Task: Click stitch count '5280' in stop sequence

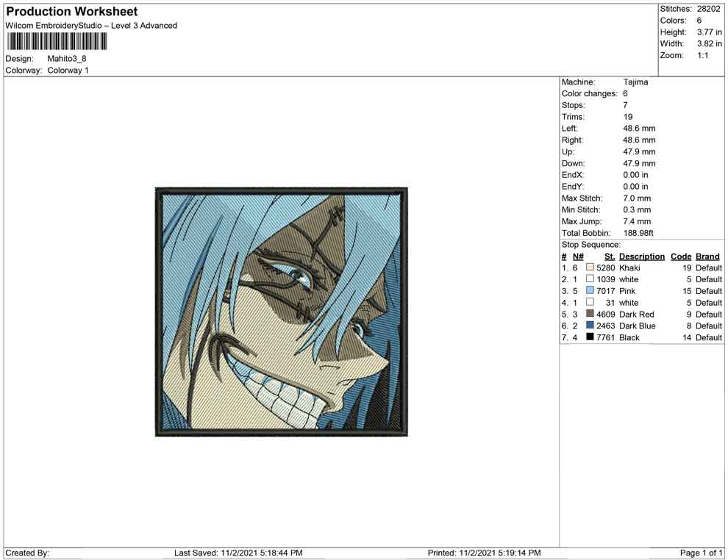Action: tap(606, 268)
